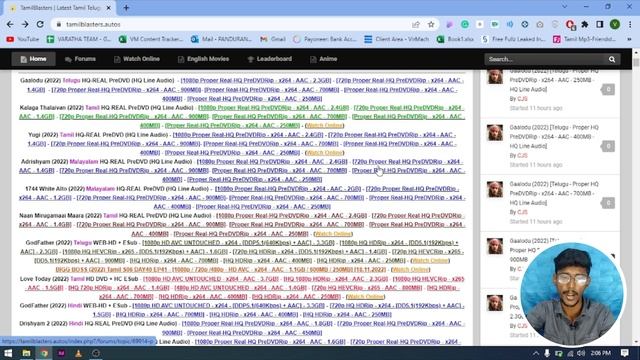Open Watch Online in the site navbar
The height and width of the screenshot is (360, 640).
tap(136, 59)
